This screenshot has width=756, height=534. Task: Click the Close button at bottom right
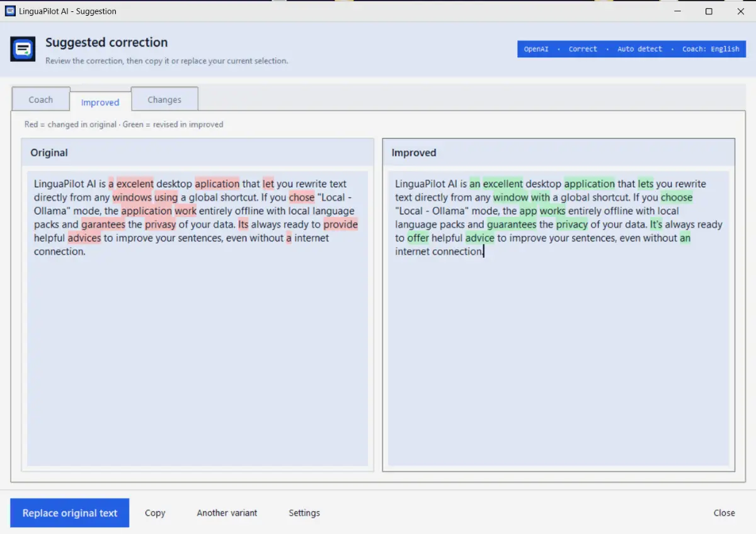click(724, 513)
